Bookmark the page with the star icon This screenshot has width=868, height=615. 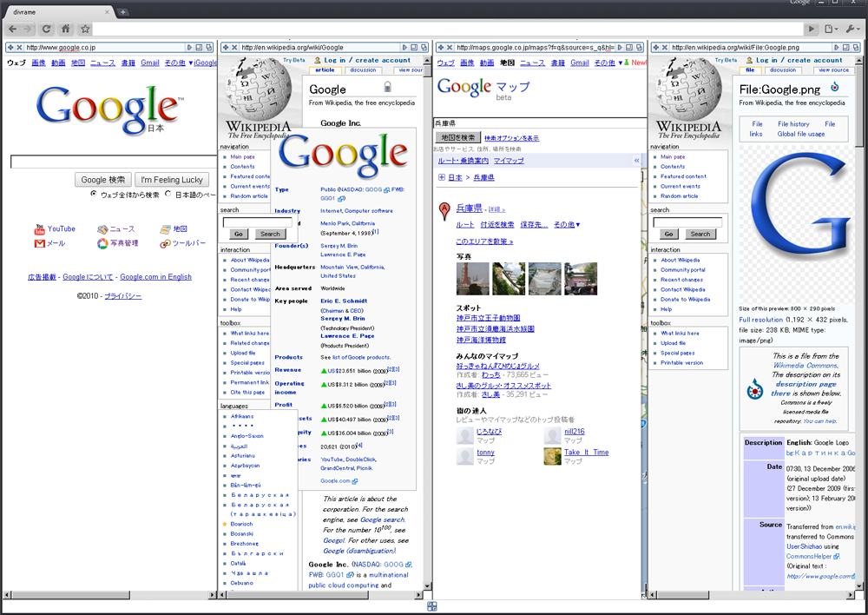click(x=85, y=29)
